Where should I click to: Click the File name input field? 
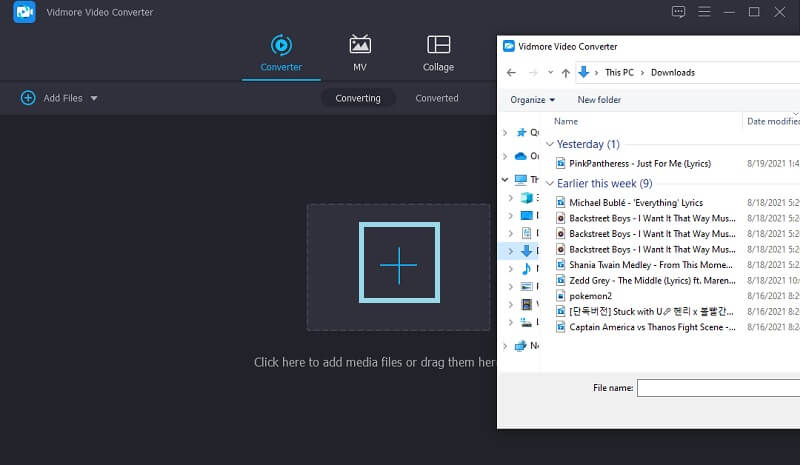click(x=718, y=388)
